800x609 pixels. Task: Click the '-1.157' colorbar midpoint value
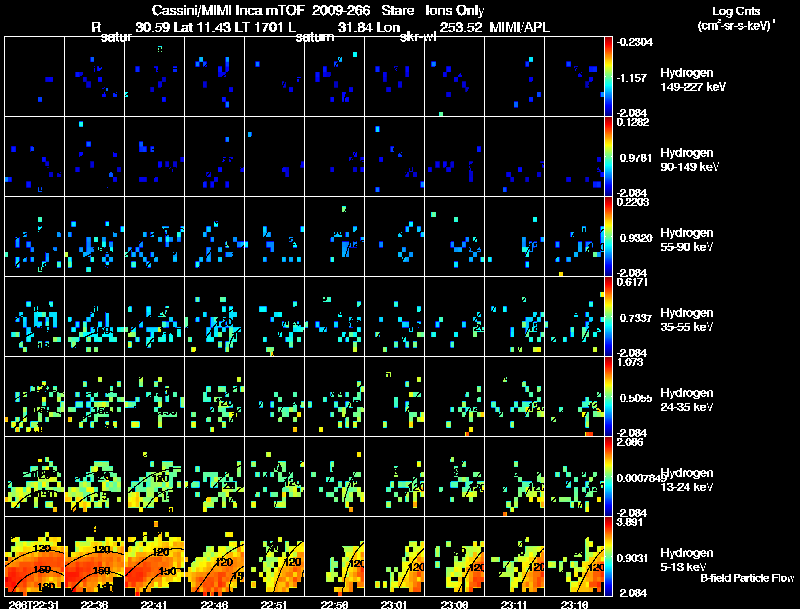pyautogui.click(x=632, y=78)
